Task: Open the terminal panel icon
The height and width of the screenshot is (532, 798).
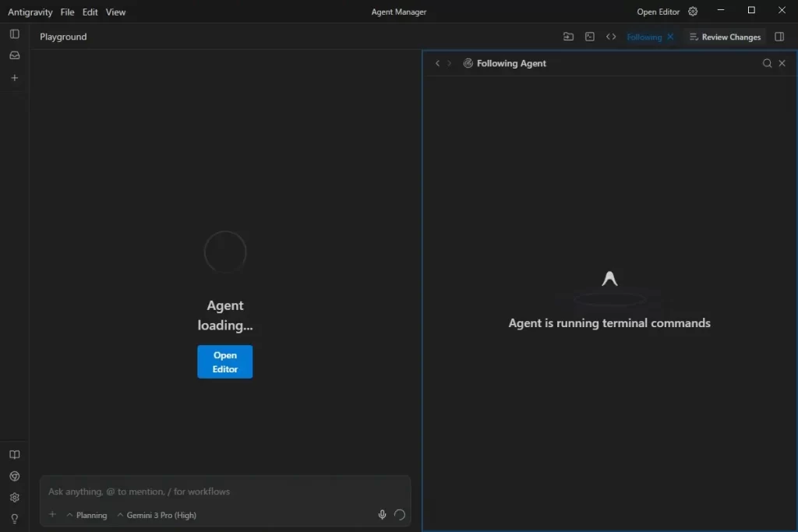Action: pyautogui.click(x=589, y=37)
